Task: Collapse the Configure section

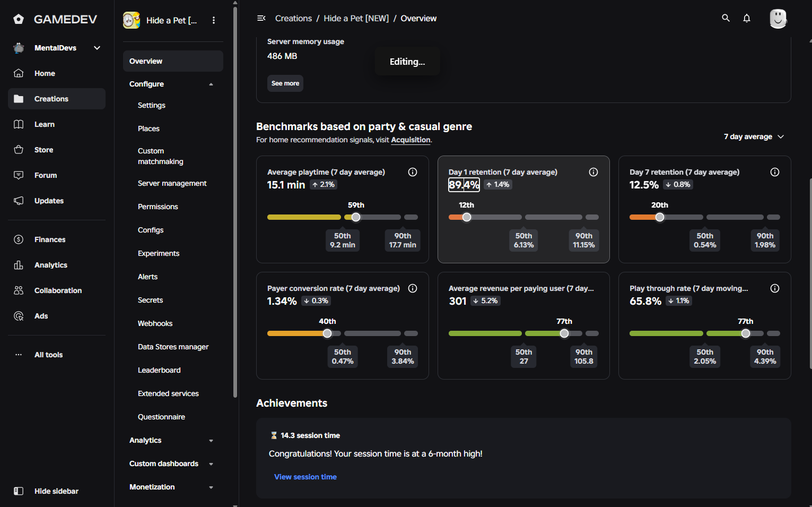Action: pyautogui.click(x=211, y=84)
